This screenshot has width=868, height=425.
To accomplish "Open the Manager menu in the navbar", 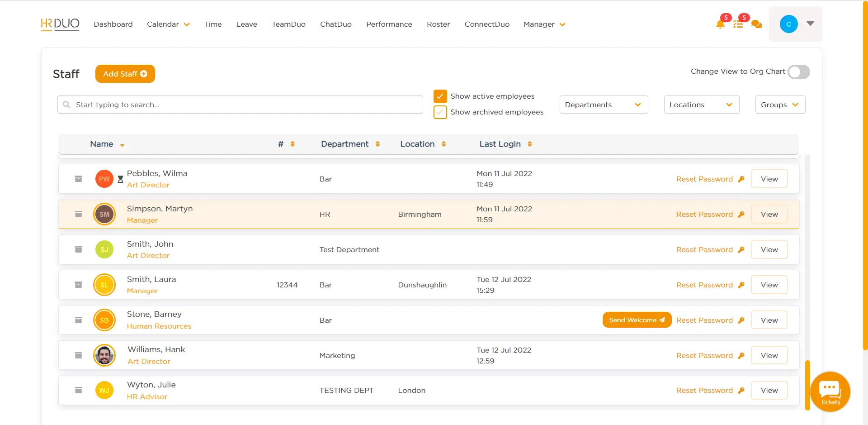I will coord(544,24).
